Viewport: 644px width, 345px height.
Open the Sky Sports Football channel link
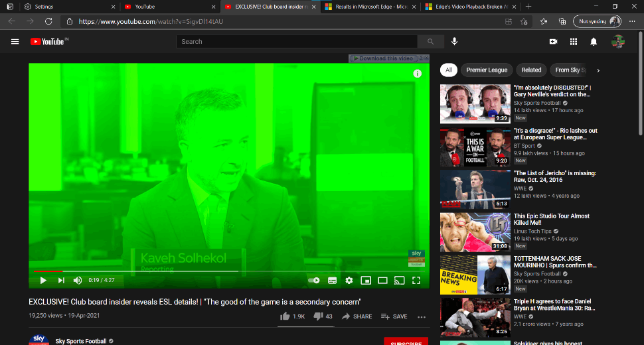coord(81,341)
